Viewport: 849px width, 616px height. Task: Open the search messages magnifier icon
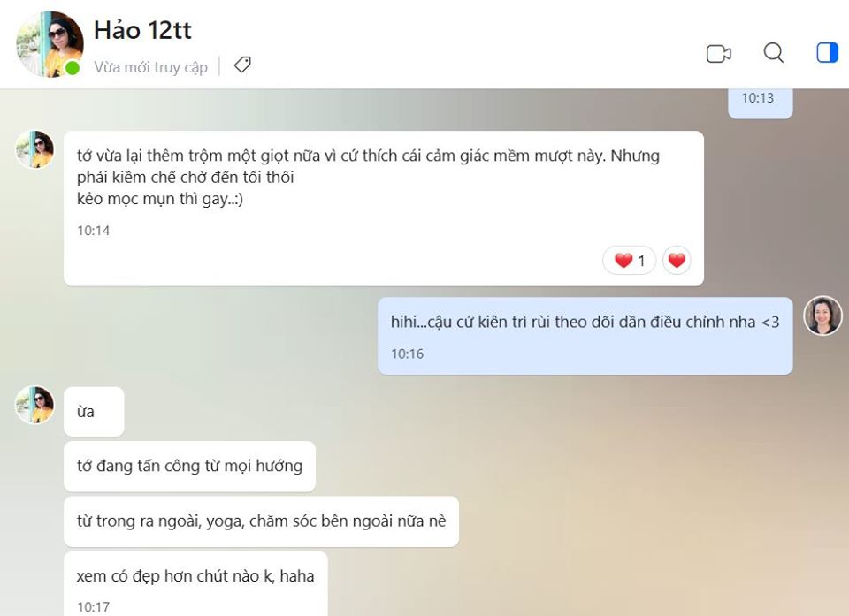(x=773, y=53)
